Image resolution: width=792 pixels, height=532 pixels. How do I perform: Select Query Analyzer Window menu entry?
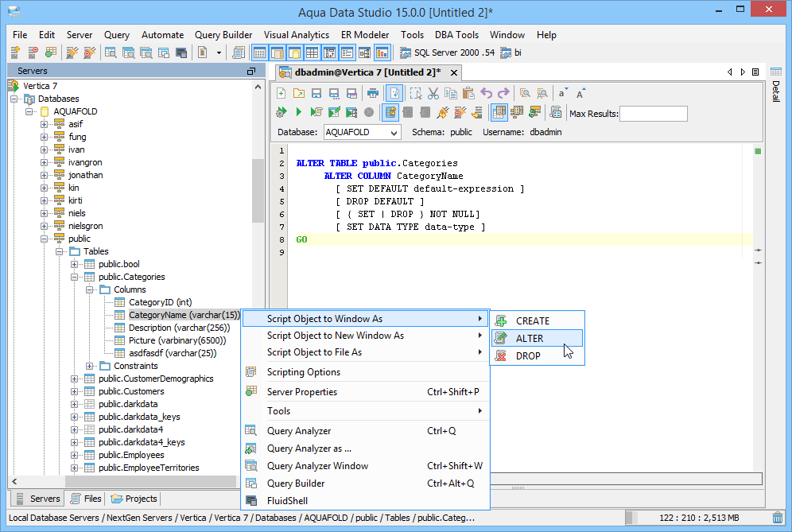click(x=366, y=466)
